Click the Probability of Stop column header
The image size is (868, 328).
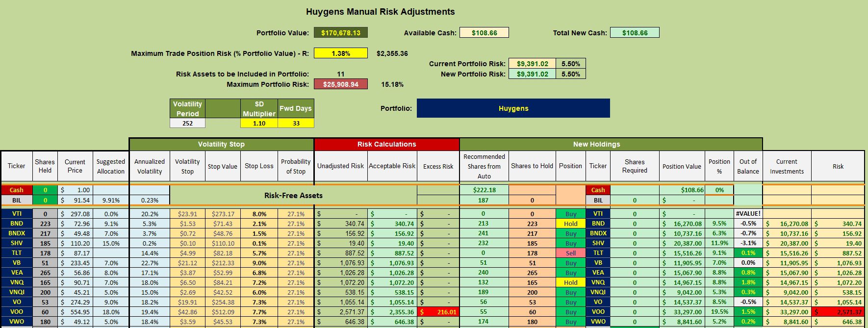point(296,166)
